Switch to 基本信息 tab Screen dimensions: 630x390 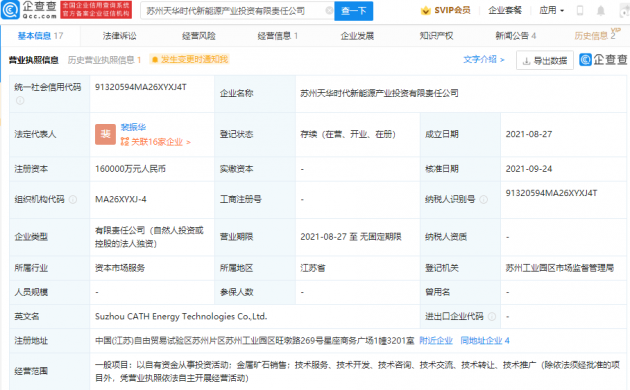coord(40,36)
